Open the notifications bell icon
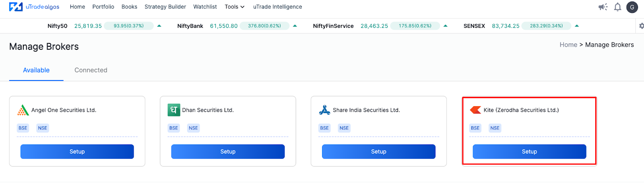 617,7
